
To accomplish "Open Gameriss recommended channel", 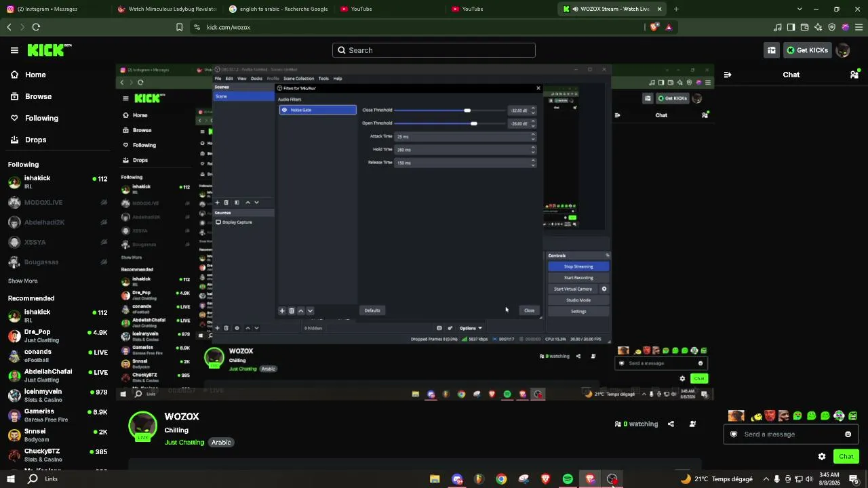I will coord(58,415).
